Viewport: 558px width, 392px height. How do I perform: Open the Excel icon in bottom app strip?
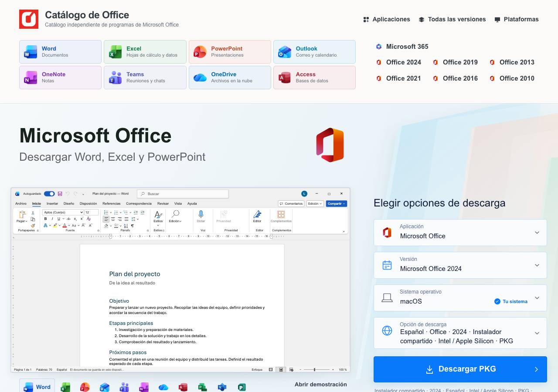click(x=65, y=387)
